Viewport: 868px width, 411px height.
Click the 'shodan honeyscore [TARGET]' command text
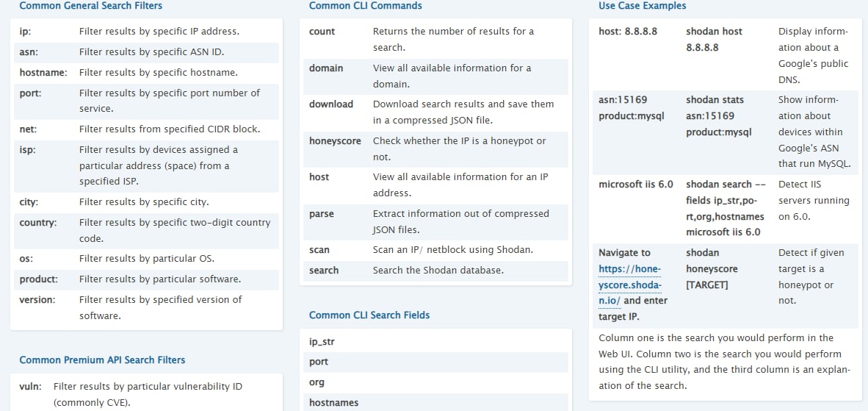[712, 269]
